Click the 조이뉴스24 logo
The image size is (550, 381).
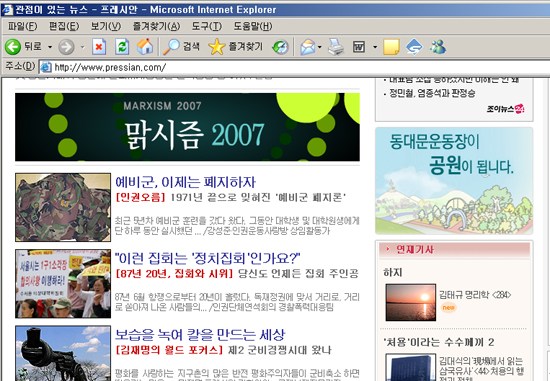(x=505, y=108)
